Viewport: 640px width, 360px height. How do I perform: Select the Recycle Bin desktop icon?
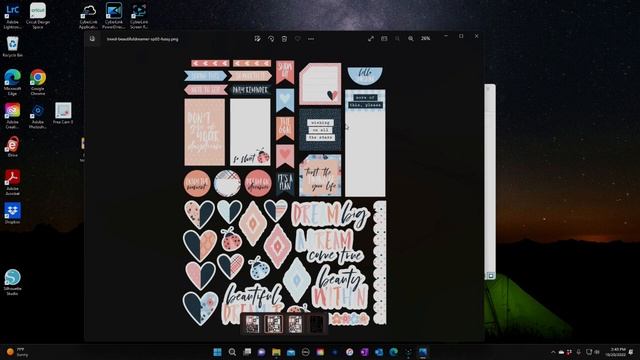click(x=12, y=47)
